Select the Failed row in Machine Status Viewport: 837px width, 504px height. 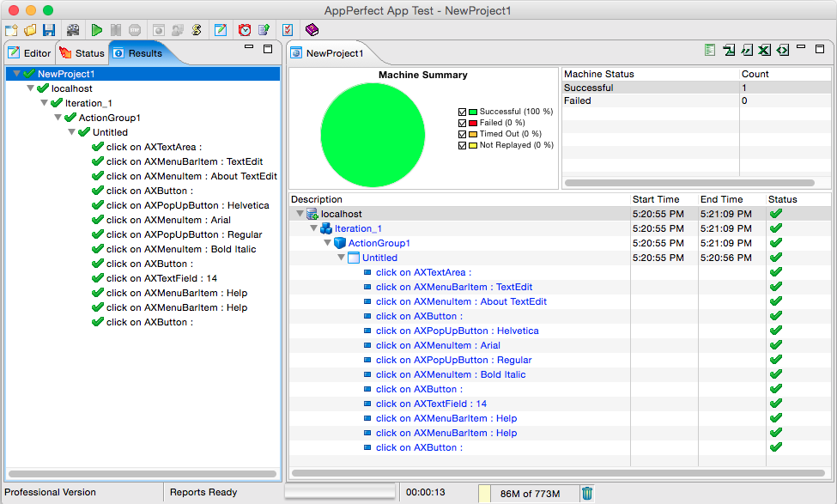coord(696,100)
